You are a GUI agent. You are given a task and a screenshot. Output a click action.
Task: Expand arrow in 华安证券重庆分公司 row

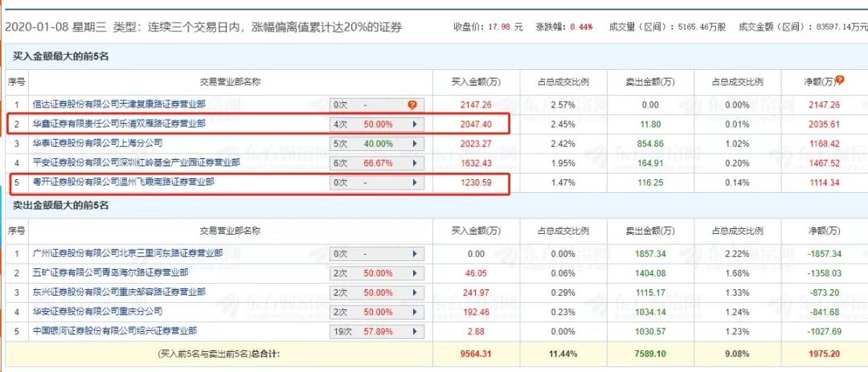(415, 313)
